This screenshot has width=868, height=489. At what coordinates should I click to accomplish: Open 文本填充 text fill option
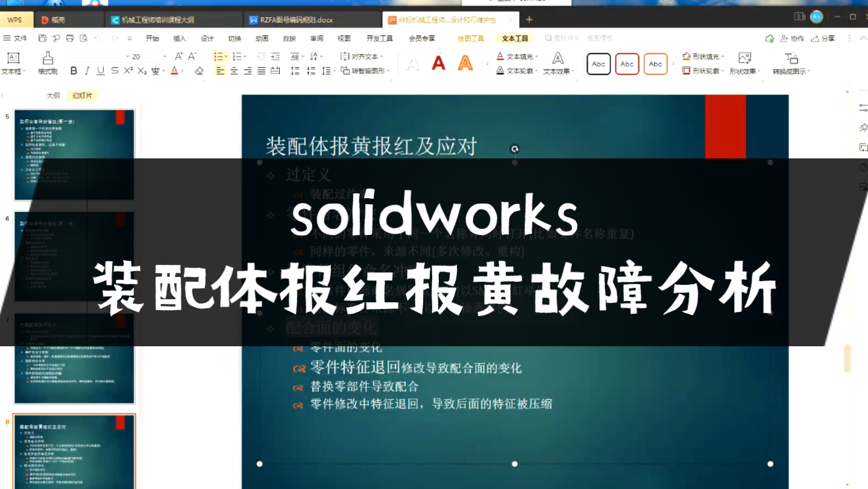[517, 57]
